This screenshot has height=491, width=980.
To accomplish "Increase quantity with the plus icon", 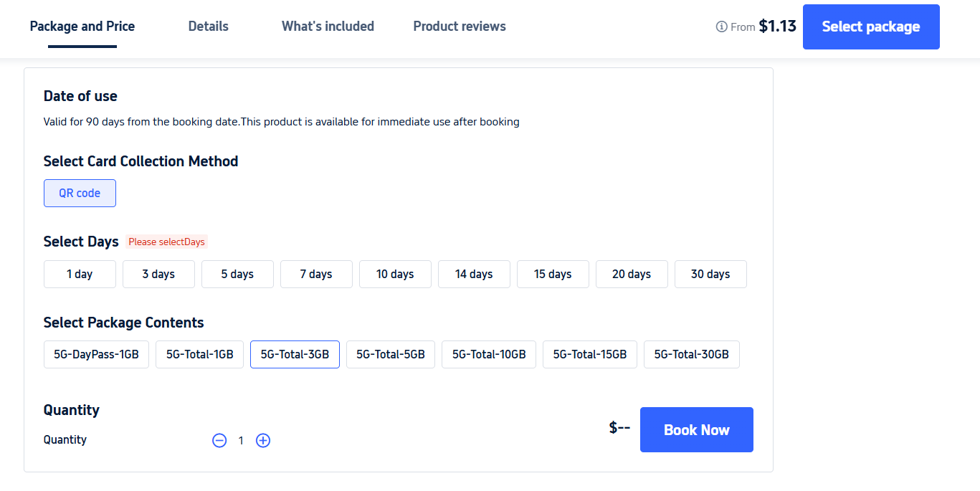I will [x=263, y=441].
